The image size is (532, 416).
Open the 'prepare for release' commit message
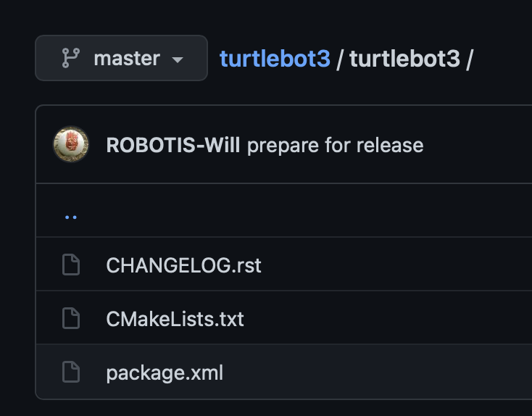[x=335, y=146]
